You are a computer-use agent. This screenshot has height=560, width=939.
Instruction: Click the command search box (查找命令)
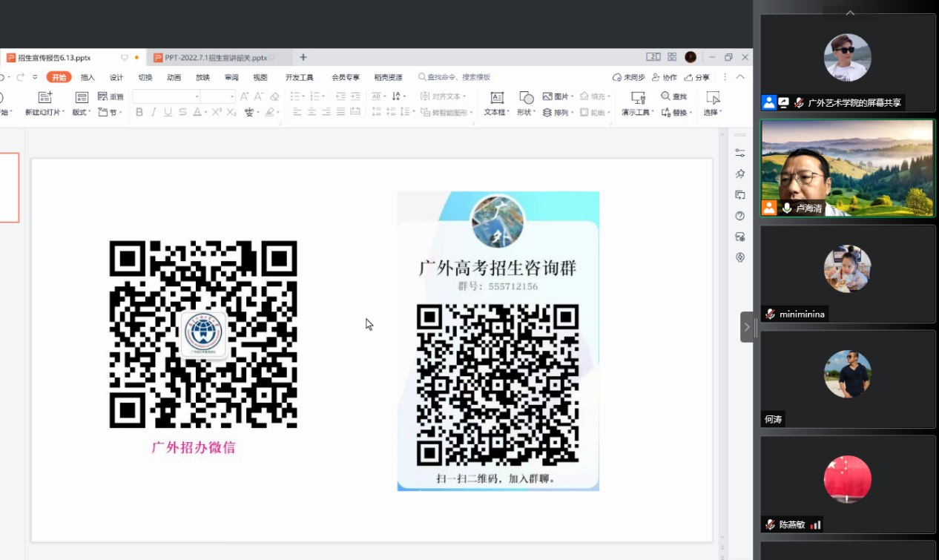tap(454, 77)
